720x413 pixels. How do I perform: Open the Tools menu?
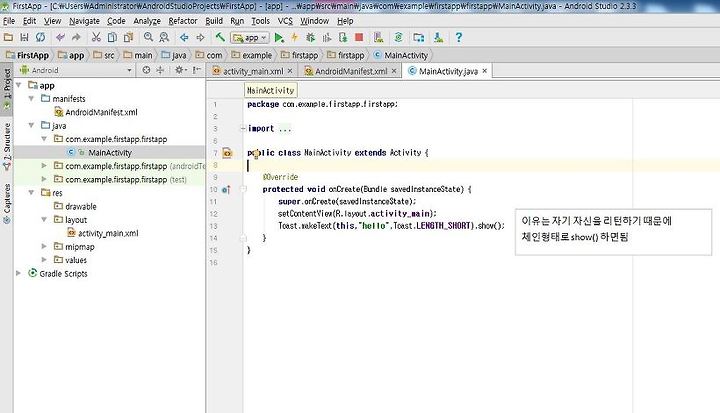tap(260, 21)
